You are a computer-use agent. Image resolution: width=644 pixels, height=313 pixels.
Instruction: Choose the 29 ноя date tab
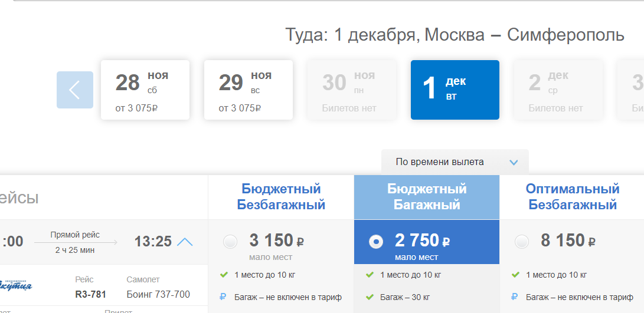[x=249, y=90]
